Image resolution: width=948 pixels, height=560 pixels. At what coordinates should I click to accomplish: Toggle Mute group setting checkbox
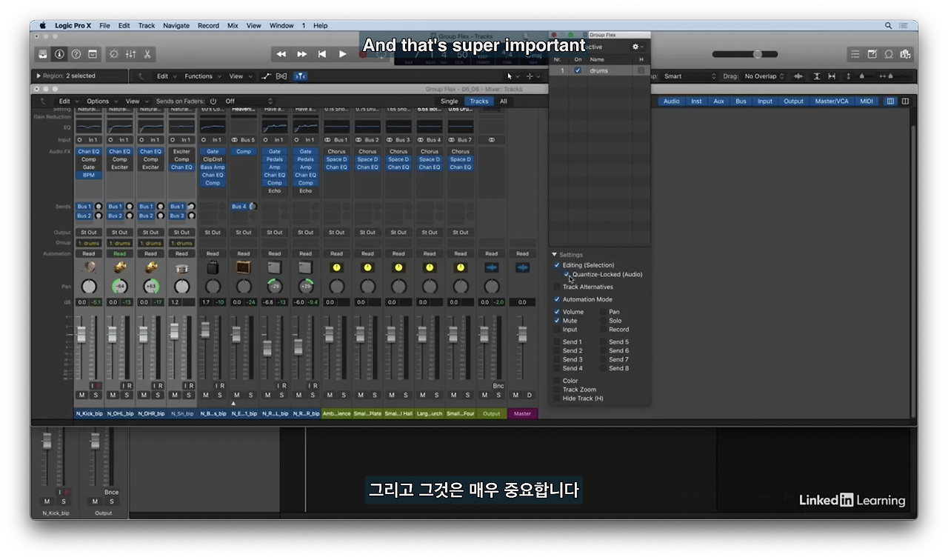tap(557, 321)
